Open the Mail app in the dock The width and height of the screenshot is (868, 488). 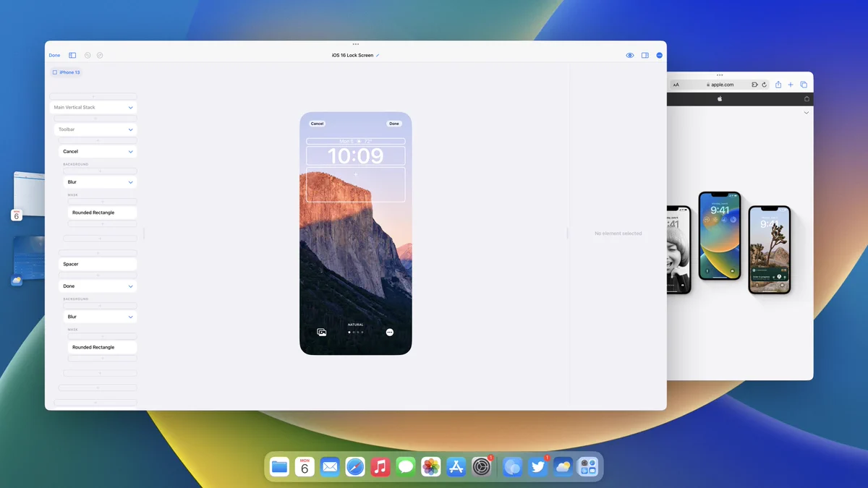tap(330, 467)
